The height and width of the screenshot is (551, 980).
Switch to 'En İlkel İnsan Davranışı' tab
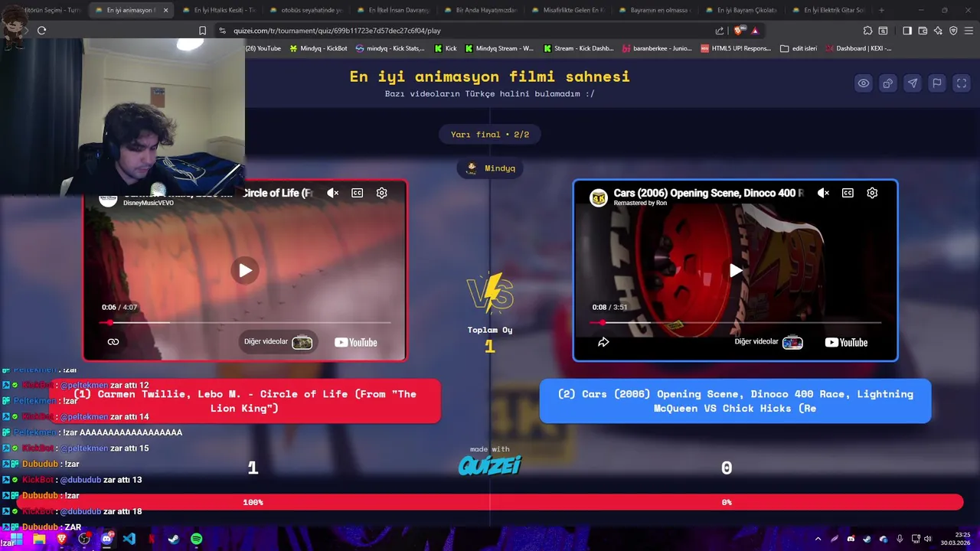tap(394, 10)
